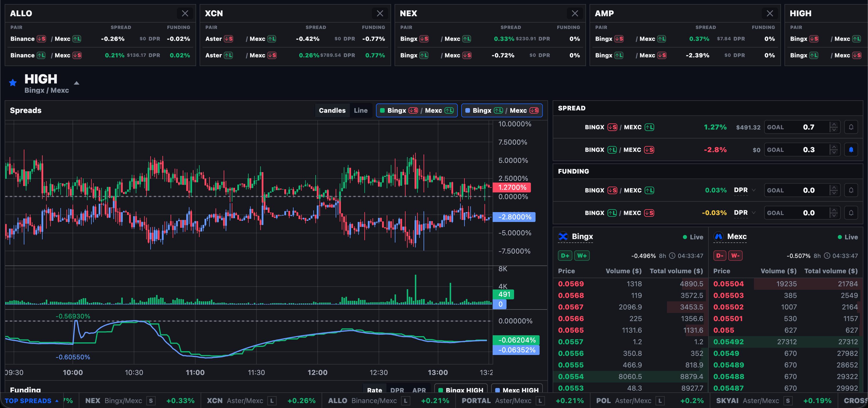Select XCN Aster long / Mexc short row
The image size is (868, 408).
pos(295,55)
